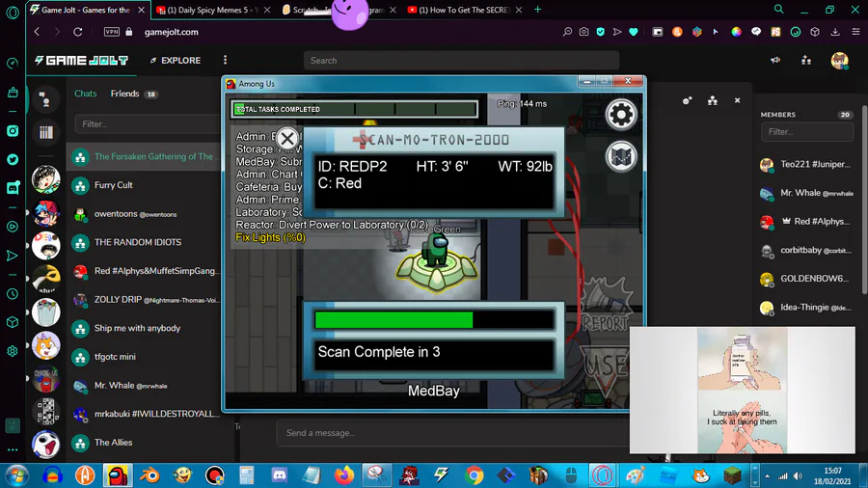868x488 pixels.
Task: Open Twitter in the Opera sidebar
Action: [x=13, y=160]
